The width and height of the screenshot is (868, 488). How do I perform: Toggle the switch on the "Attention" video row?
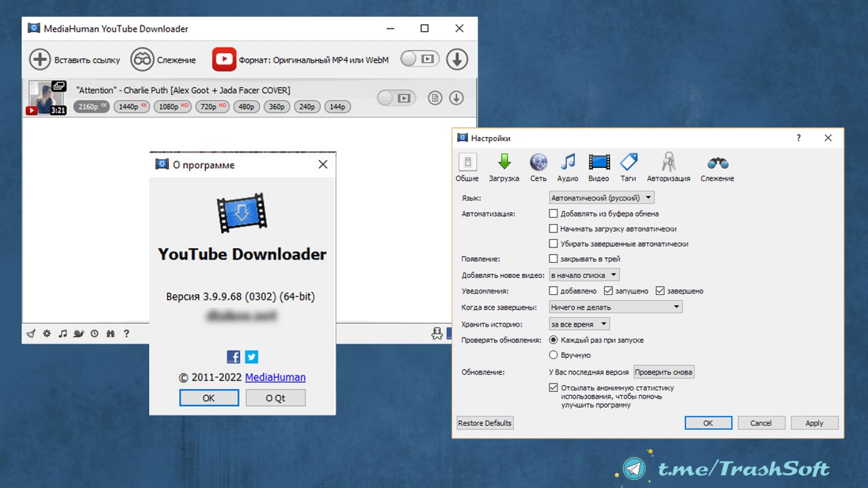pyautogui.click(x=396, y=98)
